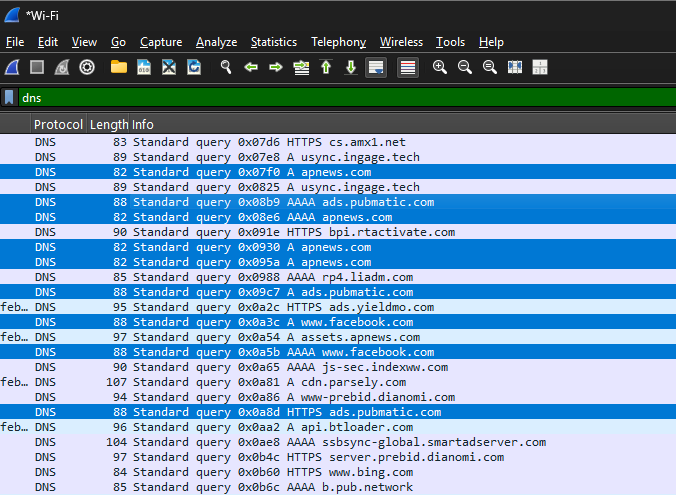
Task: Open the Statistics menu
Action: pyautogui.click(x=274, y=42)
